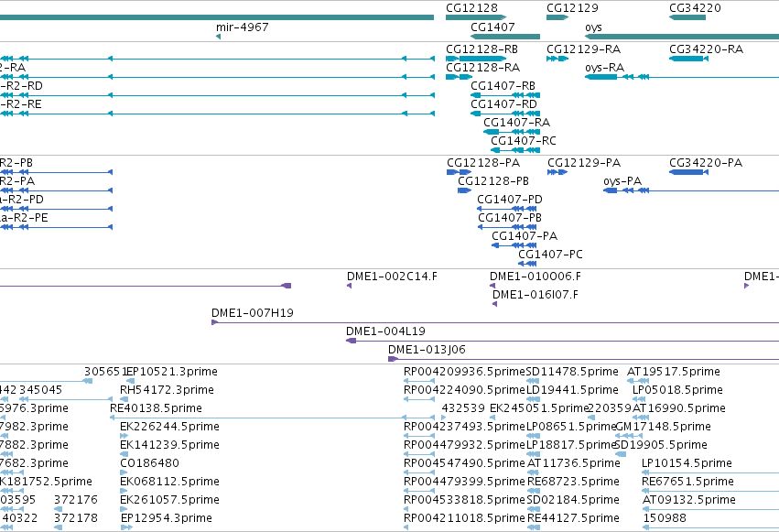Select the CG12129 gene feature
Screen dimensions: 779x532
coord(557,17)
